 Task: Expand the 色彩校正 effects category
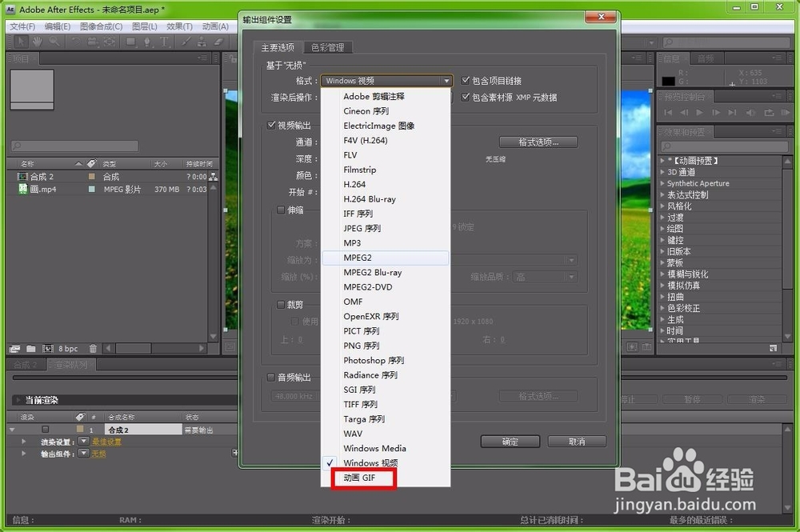pos(662,308)
